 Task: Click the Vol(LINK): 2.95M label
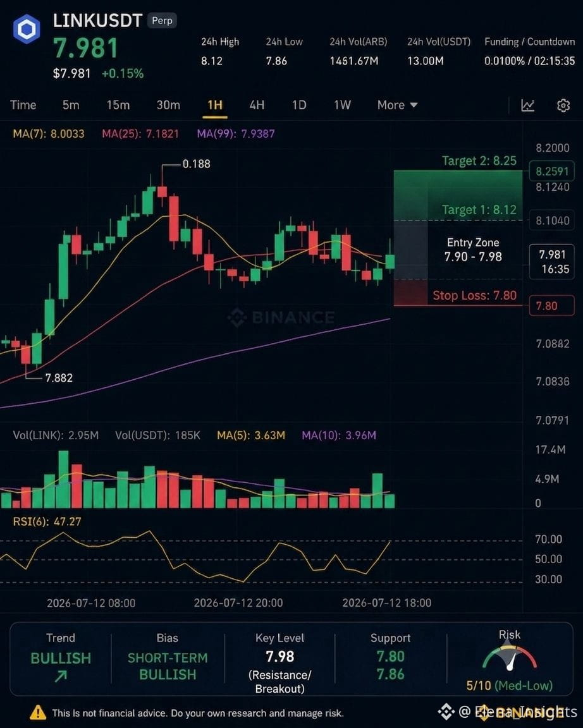click(x=56, y=435)
